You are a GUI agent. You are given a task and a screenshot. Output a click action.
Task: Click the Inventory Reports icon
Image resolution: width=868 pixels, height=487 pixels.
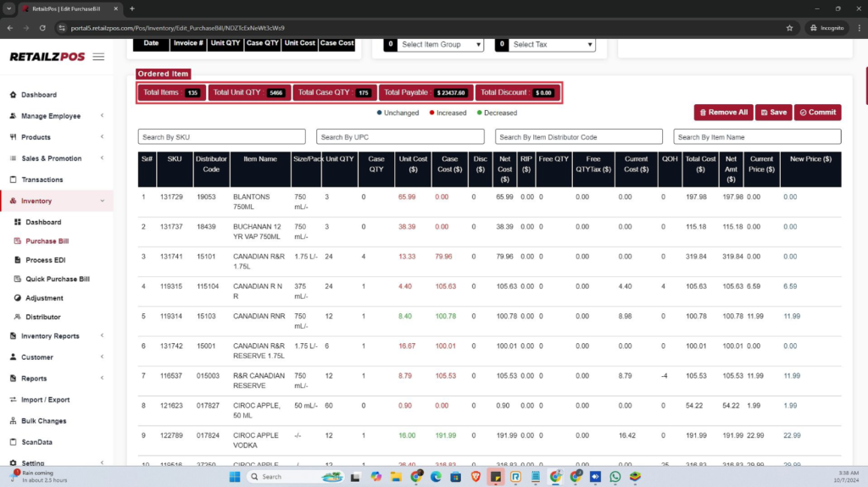pyautogui.click(x=14, y=336)
